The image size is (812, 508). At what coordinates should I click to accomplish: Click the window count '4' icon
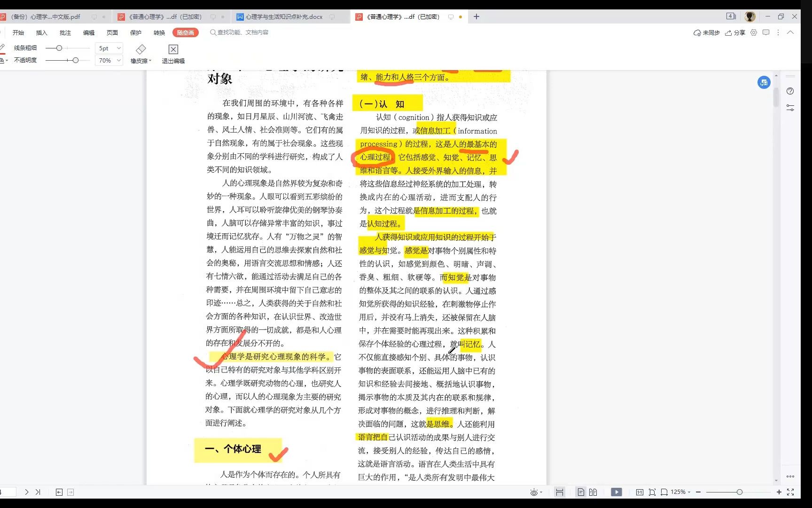[731, 16]
